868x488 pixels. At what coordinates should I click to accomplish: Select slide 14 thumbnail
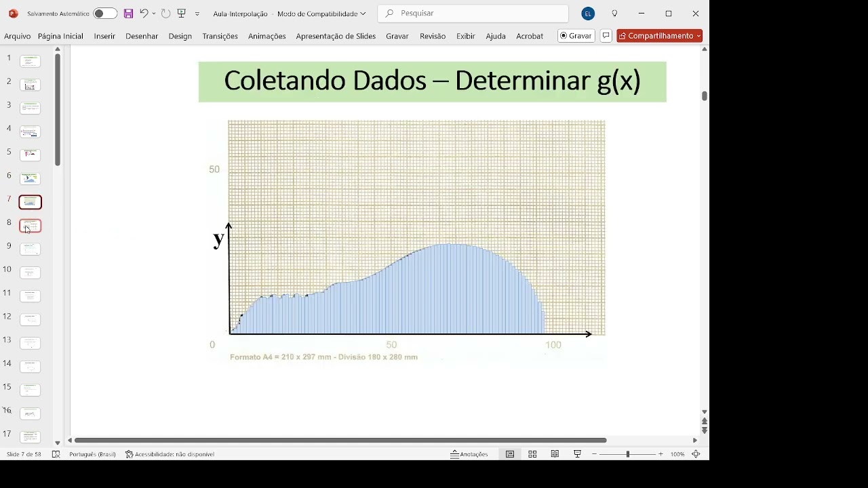pos(30,367)
